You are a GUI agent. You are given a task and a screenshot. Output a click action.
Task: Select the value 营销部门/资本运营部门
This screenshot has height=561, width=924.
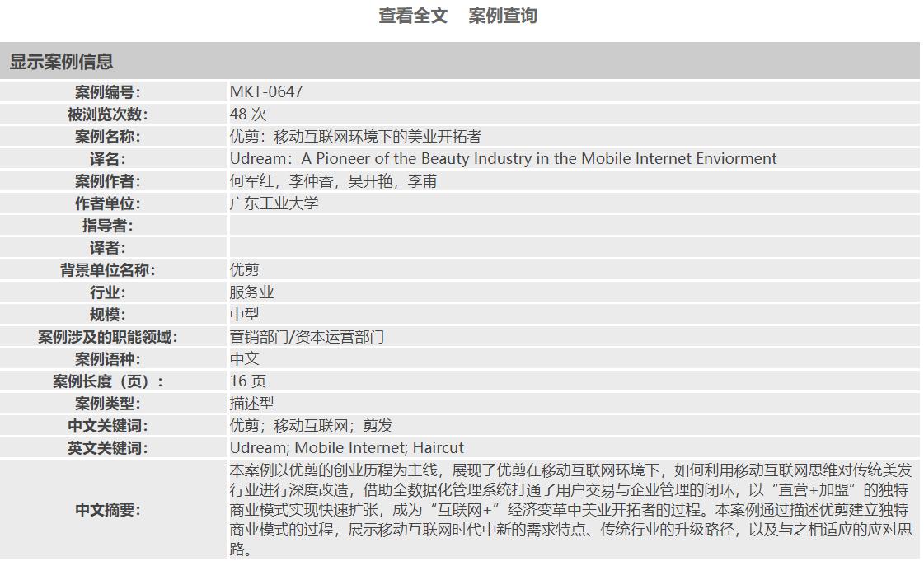[307, 337]
